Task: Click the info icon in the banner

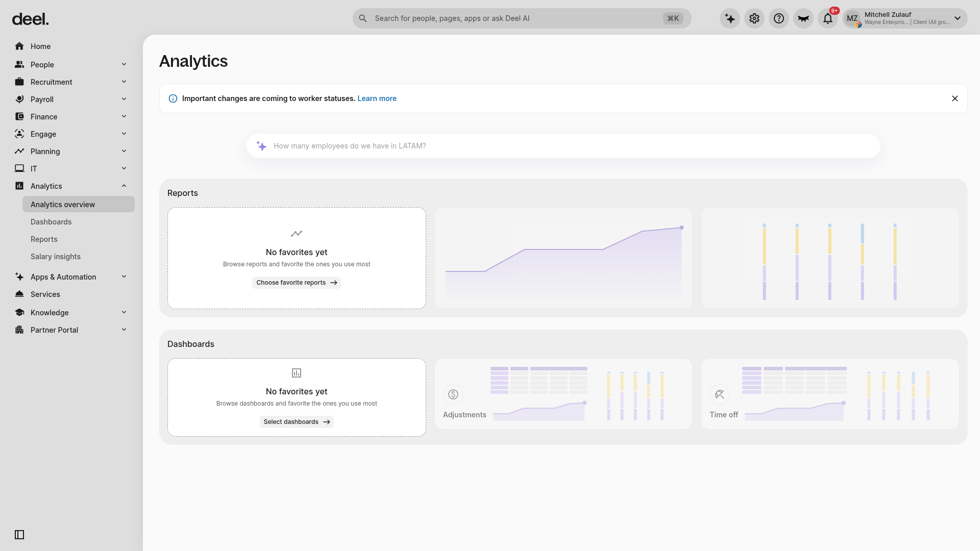Action: (173, 98)
